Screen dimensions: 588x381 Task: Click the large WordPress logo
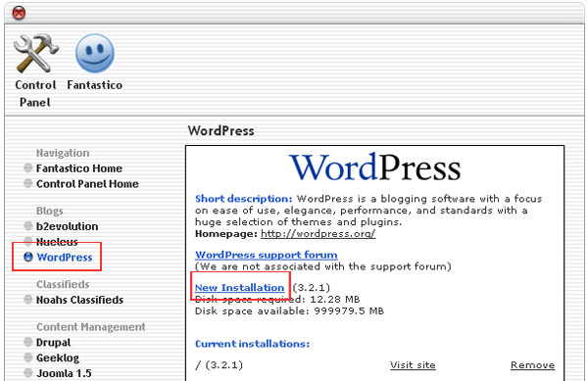pyautogui.click(x=375, y=167)
